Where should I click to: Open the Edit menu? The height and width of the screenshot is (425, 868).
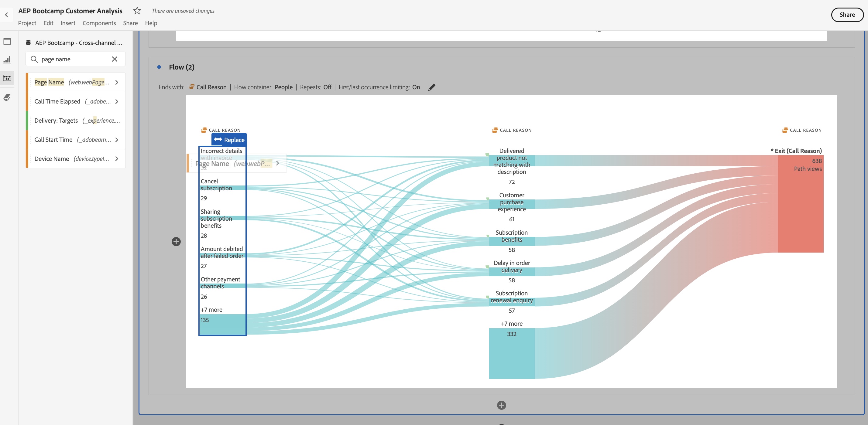coord(48,23)
